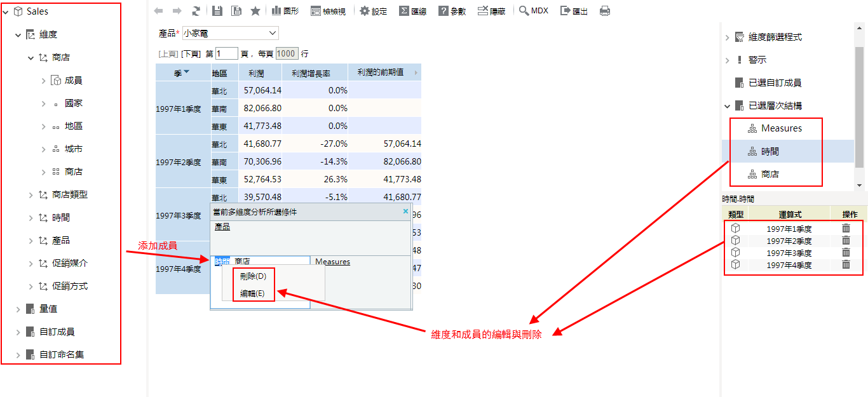Image resolution: width=868 pixels, height=397 pixels.
Task: Delete 1997年1季度 member using trash icon
Action: 846,229
